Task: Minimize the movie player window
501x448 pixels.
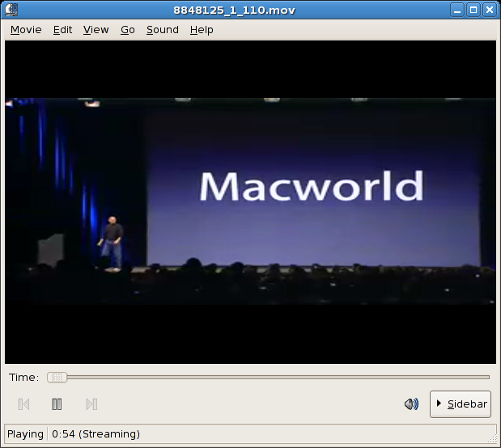Action: (x=457, y=10)
